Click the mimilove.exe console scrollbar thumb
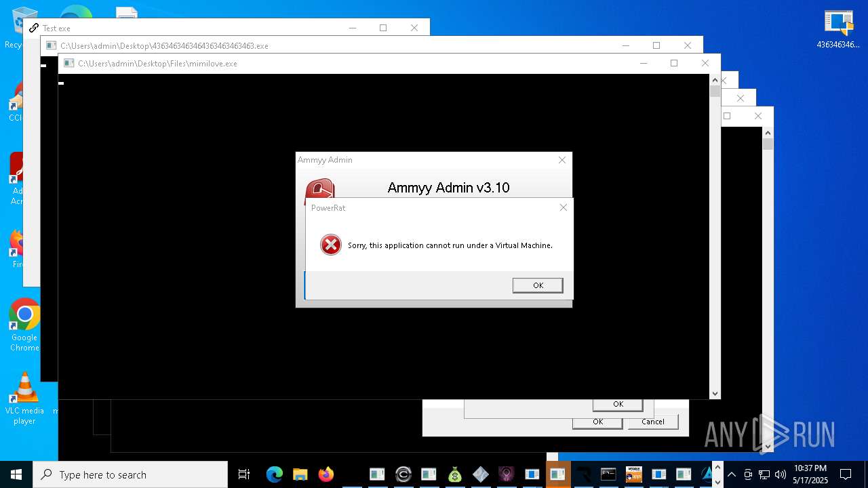The height and width of the screenshot is (488, 868). click(x=715, y=91)
